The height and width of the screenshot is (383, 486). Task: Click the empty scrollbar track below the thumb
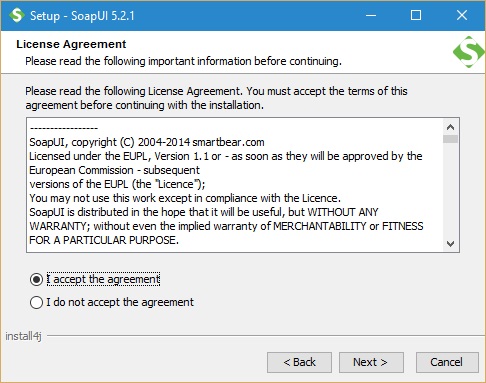point(450,190)
